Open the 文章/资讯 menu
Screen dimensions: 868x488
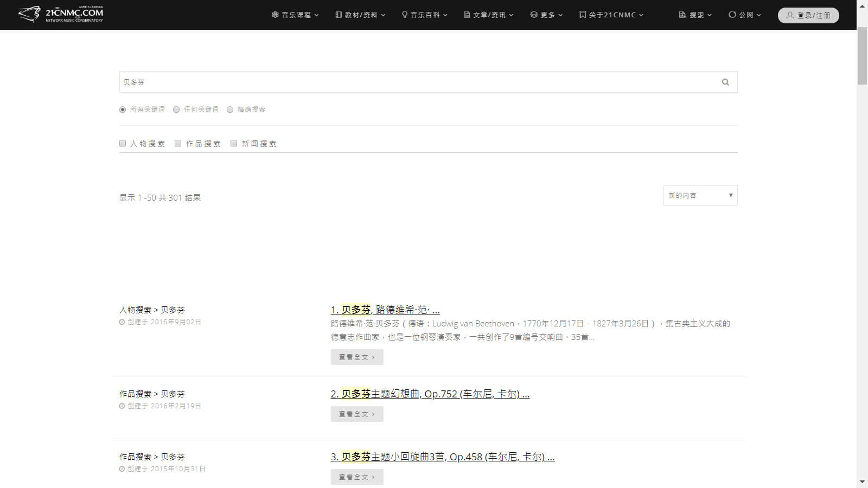(489, 15)
